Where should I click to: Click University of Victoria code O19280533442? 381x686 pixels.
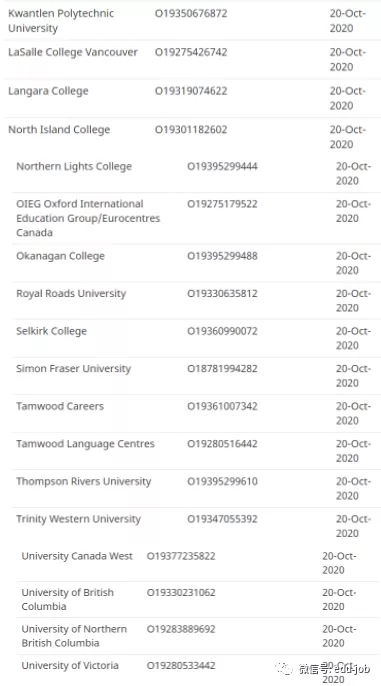pyautogui.click(x=181, y=665)
